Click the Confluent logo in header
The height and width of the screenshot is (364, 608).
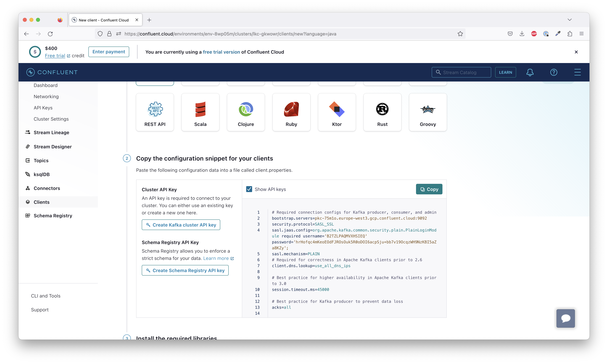point(52,72)
